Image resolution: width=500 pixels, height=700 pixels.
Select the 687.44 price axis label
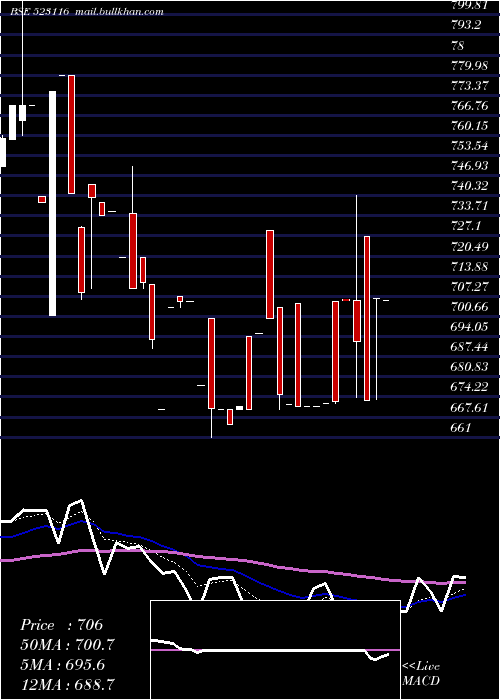point(469,347)
